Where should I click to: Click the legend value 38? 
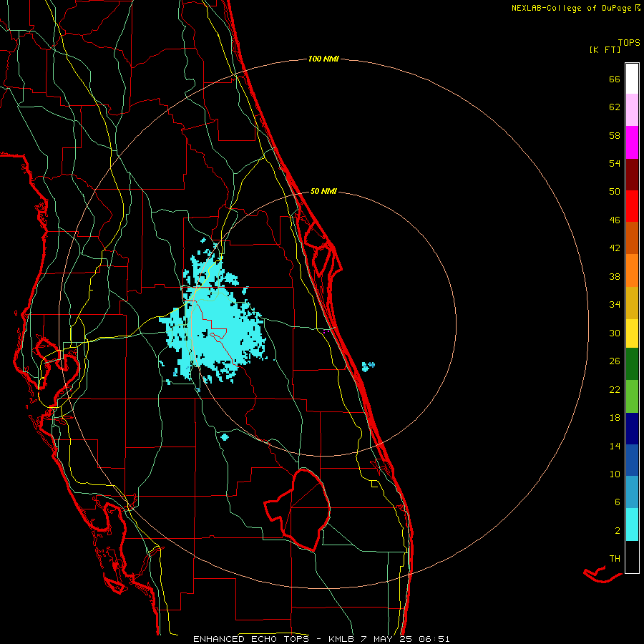(x=615, y=276)
